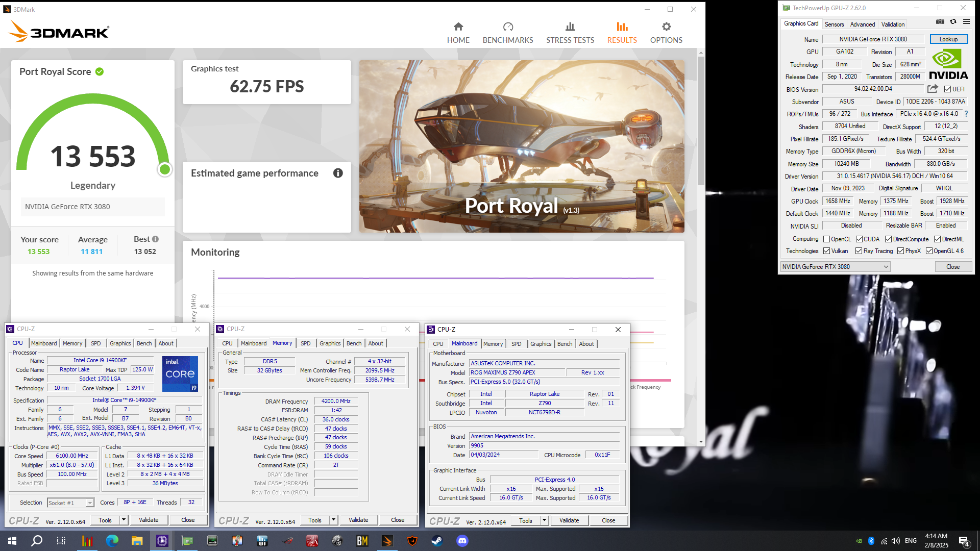Click the info icon next to Best score
Viewport: 980px width, 551px height.
(155, 239)
